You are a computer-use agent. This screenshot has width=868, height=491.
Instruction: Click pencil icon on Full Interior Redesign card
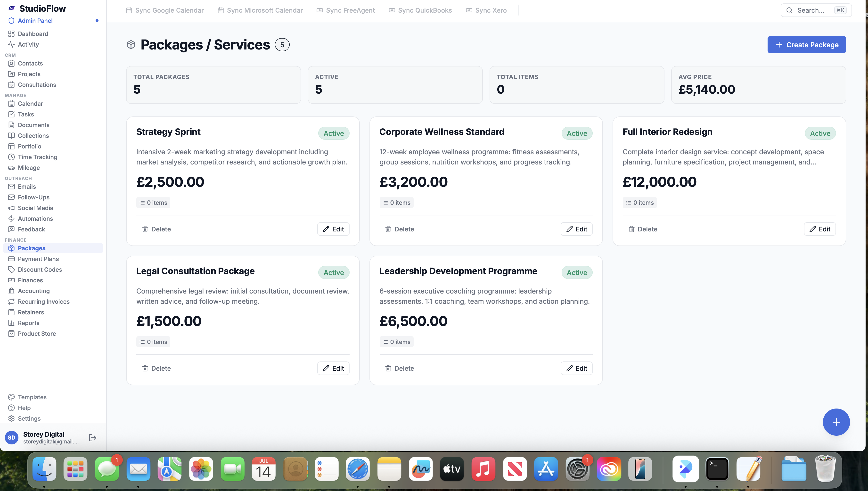pos(813,229)
